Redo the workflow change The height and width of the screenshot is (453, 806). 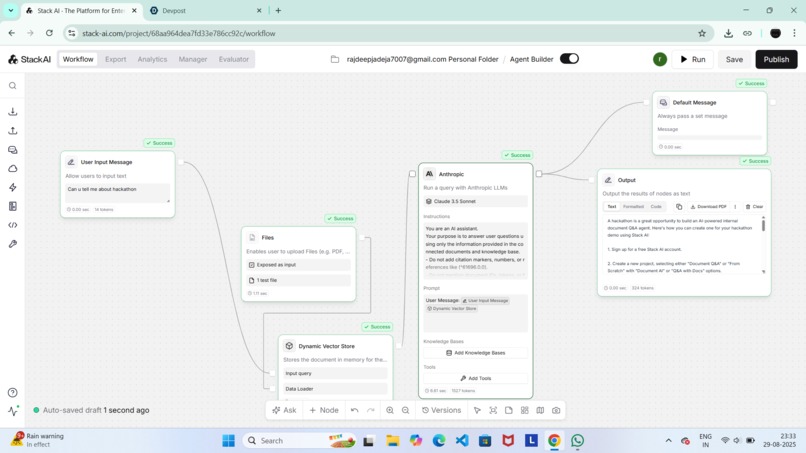tap(371, 410)
